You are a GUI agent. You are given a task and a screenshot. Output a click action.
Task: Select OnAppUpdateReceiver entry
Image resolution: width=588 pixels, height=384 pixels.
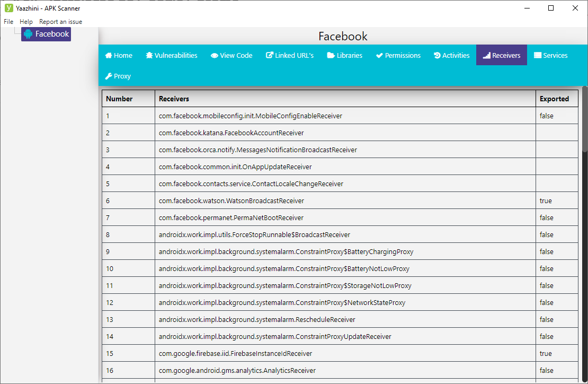[235, 167]
